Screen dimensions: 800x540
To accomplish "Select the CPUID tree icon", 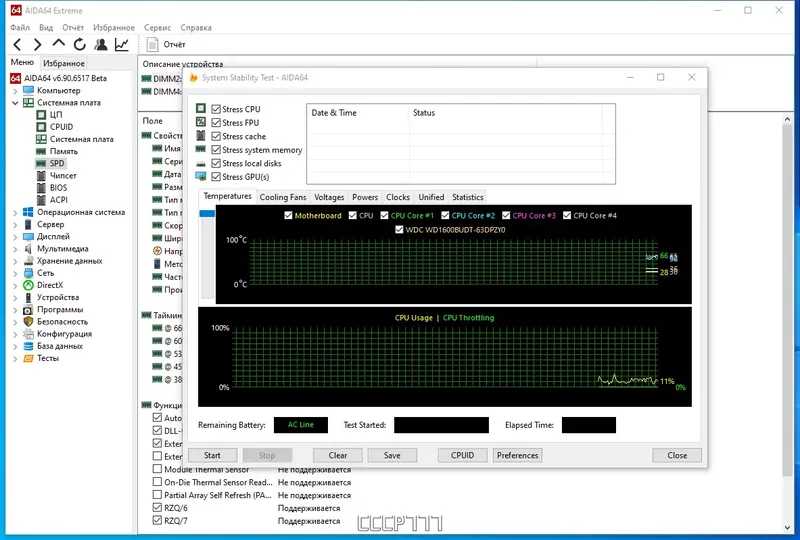I will pos(41,127).
